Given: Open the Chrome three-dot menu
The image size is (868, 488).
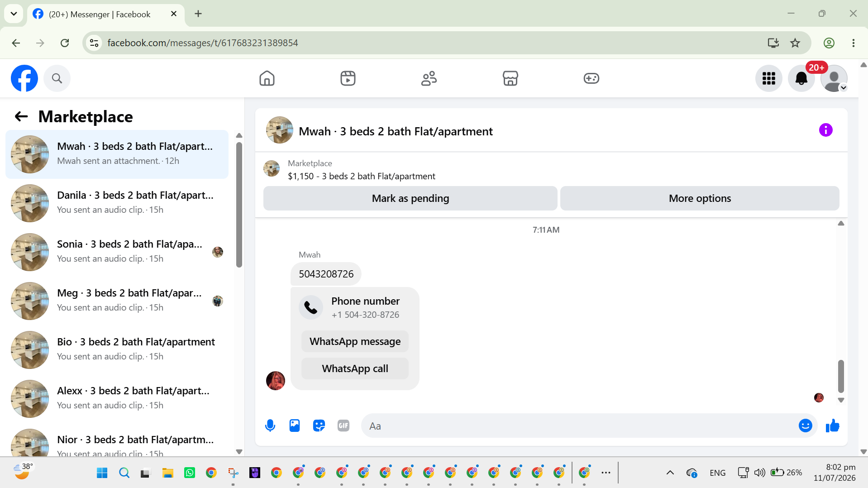Looking at the screenshot, I should 854,43.
